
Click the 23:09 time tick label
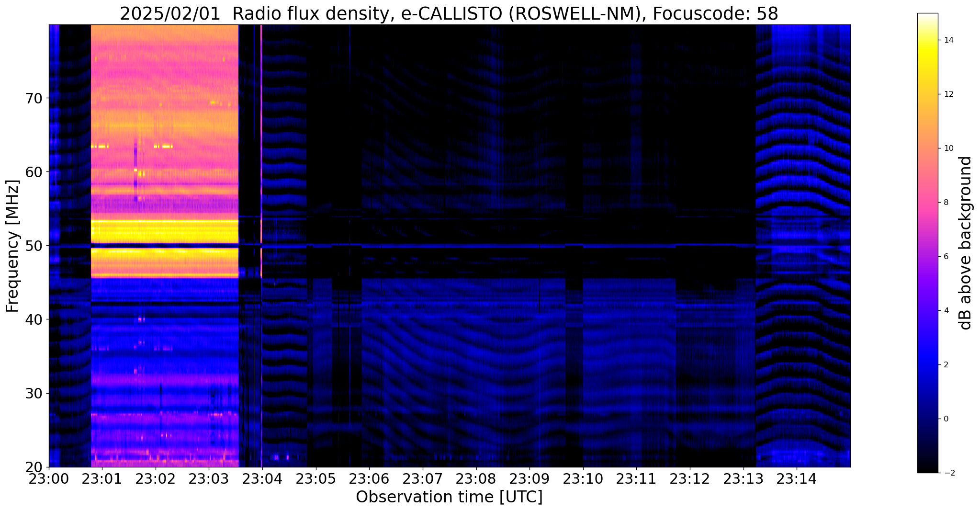529,478
